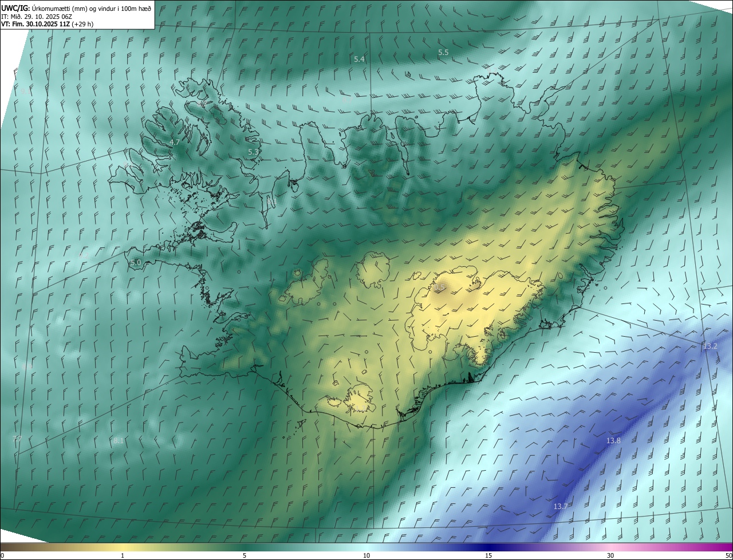Click the 4.7 value in the Westfjords
Image resolution: width=733 pixels, height=560 pixels.
click(175, 142)
